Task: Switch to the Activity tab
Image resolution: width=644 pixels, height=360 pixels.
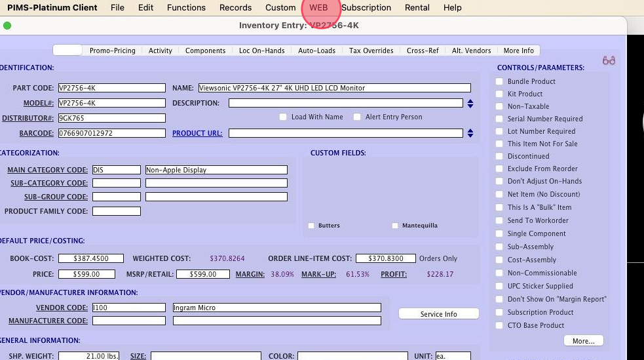Action: point(160,50)
